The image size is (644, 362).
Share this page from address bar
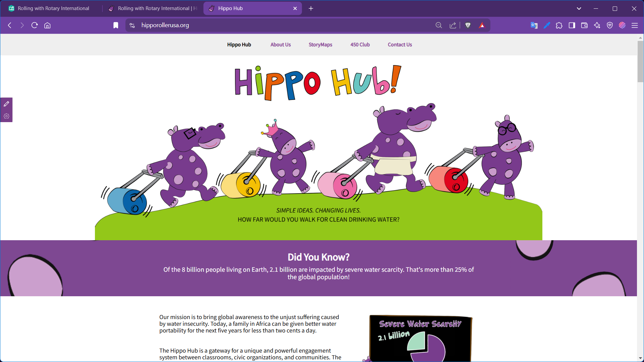[453, 25]
